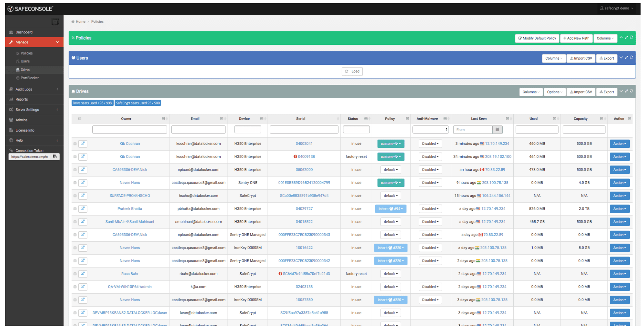Copy the connection token with clipboard icon
644x334 pixels.
[x=55, y=157]
